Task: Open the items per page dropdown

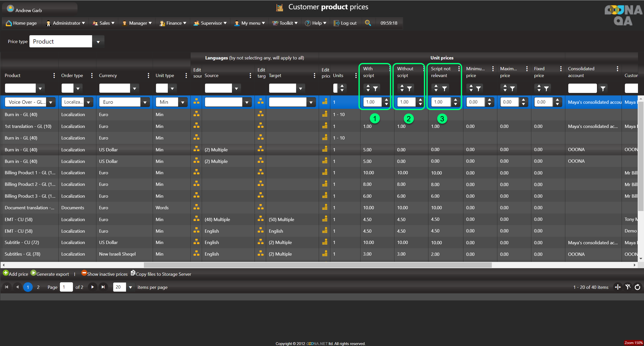Action: click(130, 287)
